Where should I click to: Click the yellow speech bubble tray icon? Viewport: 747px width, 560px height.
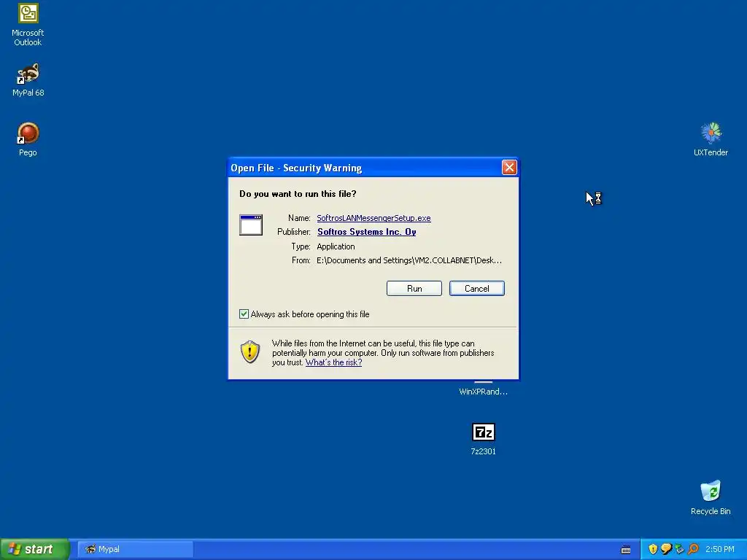pos(667,549)
